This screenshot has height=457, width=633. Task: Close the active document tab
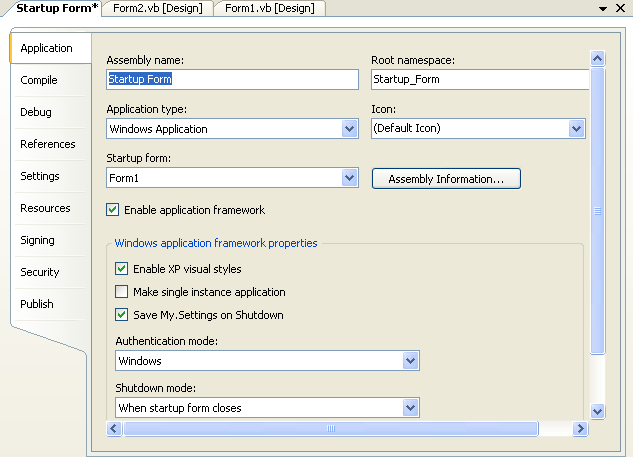point(620,8)
